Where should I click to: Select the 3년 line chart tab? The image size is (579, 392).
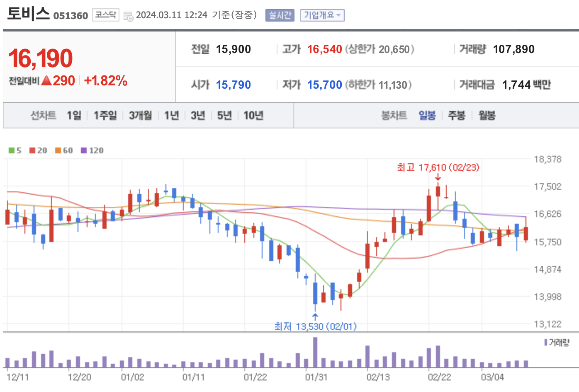[x=198, y=115]
